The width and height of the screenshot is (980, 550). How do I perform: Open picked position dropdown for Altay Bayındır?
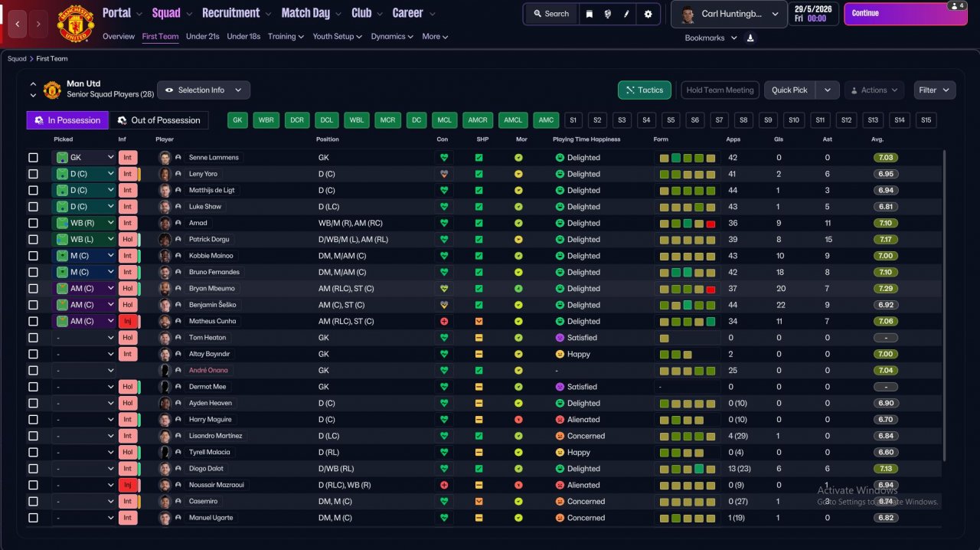pos(84,355)
